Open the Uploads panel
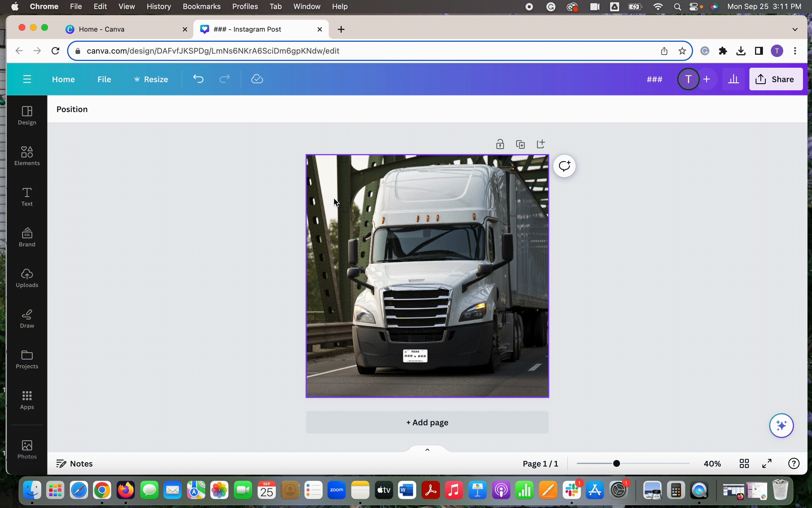Viewport: 812px width, 508px height. tap(27, 278)
